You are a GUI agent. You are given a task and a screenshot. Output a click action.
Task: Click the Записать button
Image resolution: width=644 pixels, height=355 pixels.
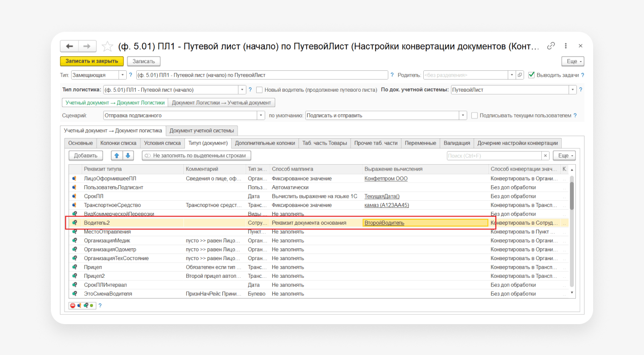point(144,61)
